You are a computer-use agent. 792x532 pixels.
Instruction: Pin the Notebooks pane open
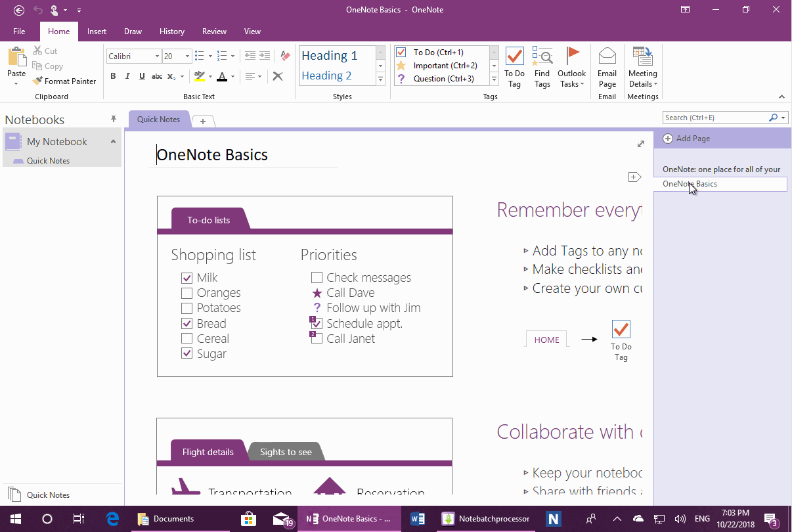[113, 119]
